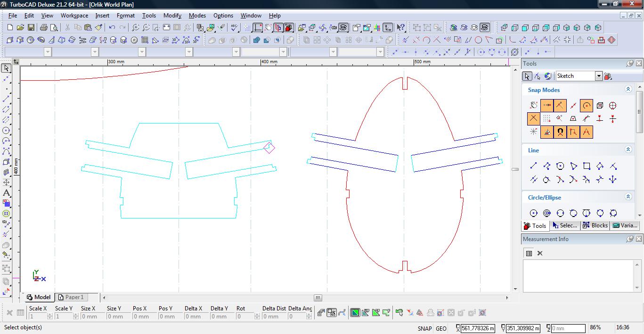Screen dimensions: 644x334
Task: Open the Blocks palette tab
Action: (595, 225)
